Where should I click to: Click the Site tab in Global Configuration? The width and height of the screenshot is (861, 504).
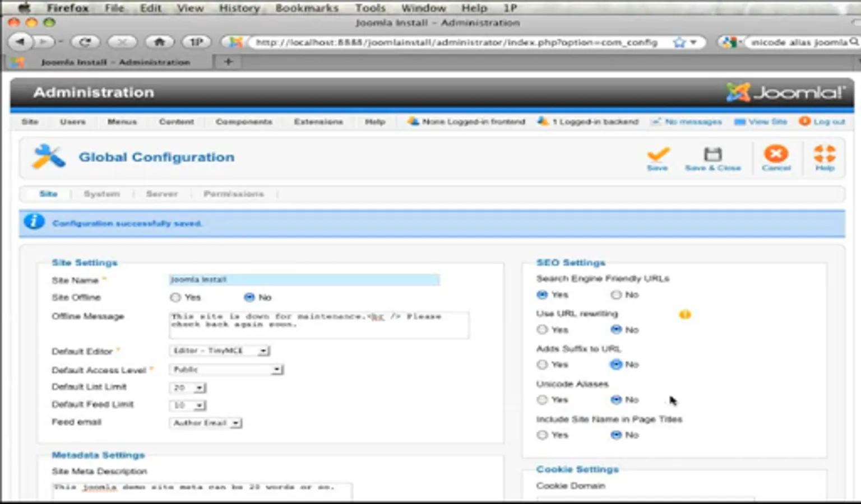click(48, 194)
